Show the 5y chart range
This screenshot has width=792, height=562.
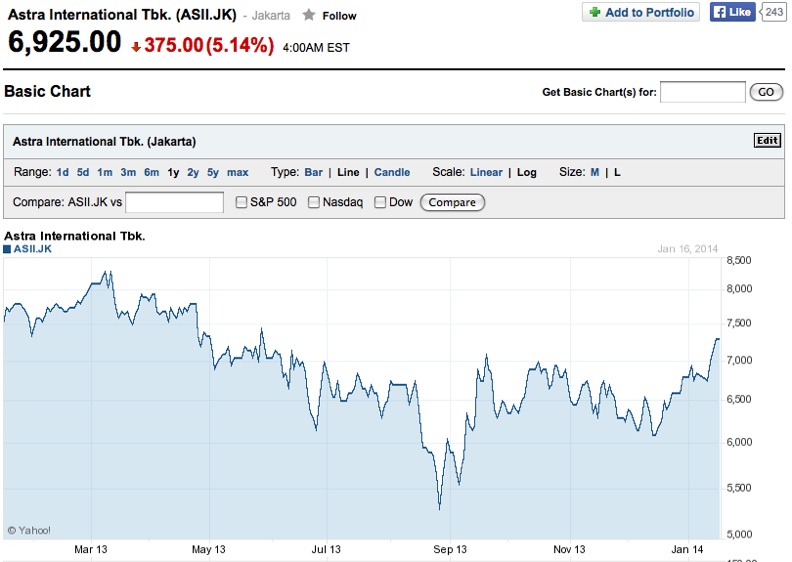(213, 172)
